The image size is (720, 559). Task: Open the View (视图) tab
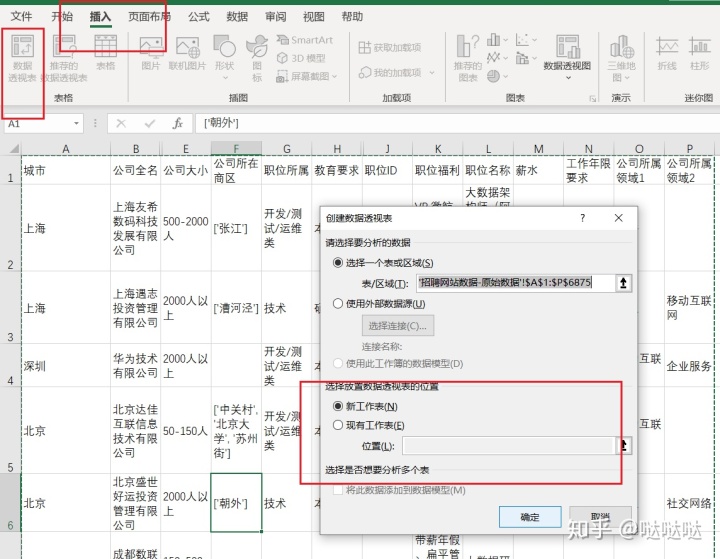[x=314, y=17]
